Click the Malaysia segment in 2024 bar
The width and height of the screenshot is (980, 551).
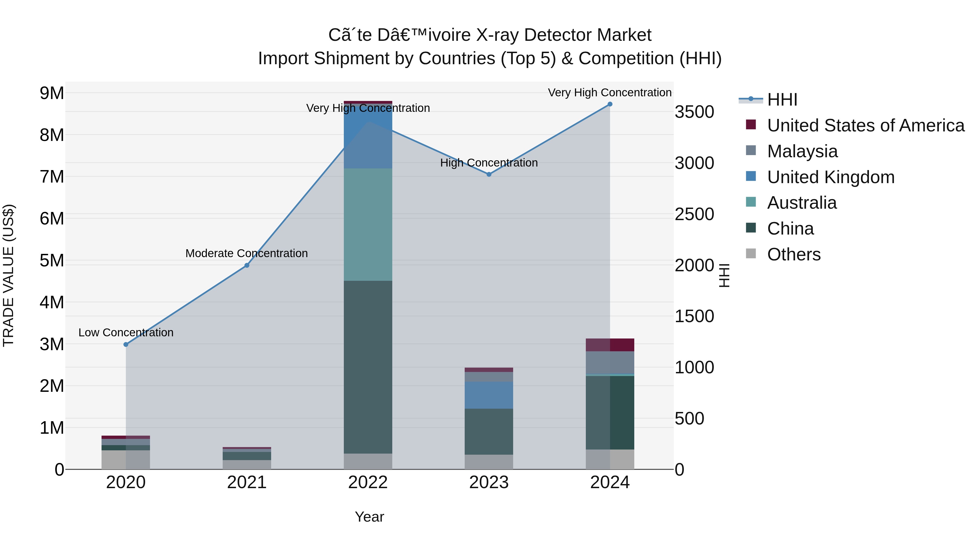pyautogui.click(x=610, y=363)
